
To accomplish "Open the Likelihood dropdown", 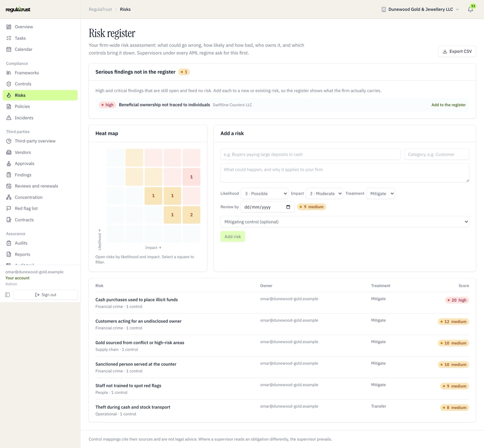I will (264, 193).
